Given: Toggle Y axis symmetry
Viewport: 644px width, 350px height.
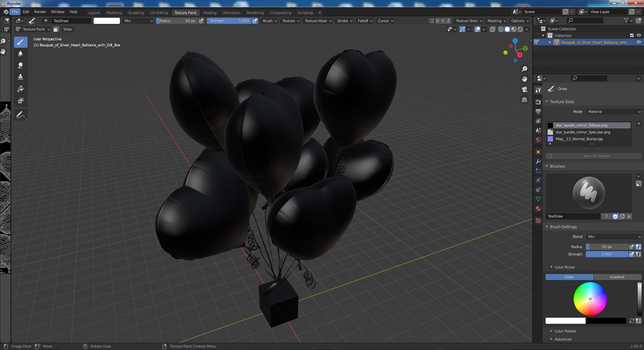Looking at the screenshot, I should pos(443,21).
